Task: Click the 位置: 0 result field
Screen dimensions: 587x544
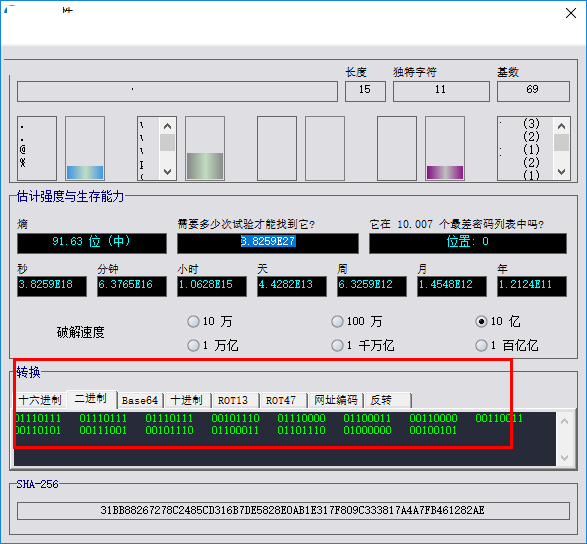Action: (468, 243)
